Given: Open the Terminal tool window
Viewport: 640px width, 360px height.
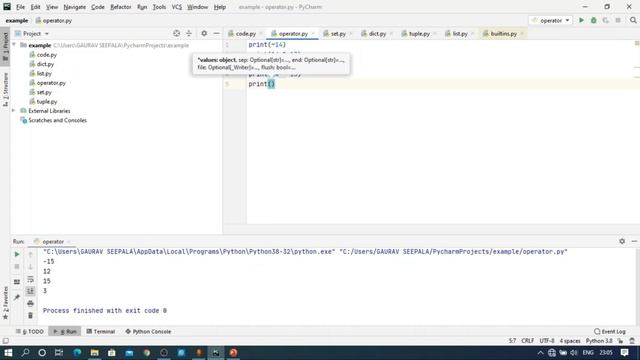Looking at the screenshot, I should pos(101,331).
